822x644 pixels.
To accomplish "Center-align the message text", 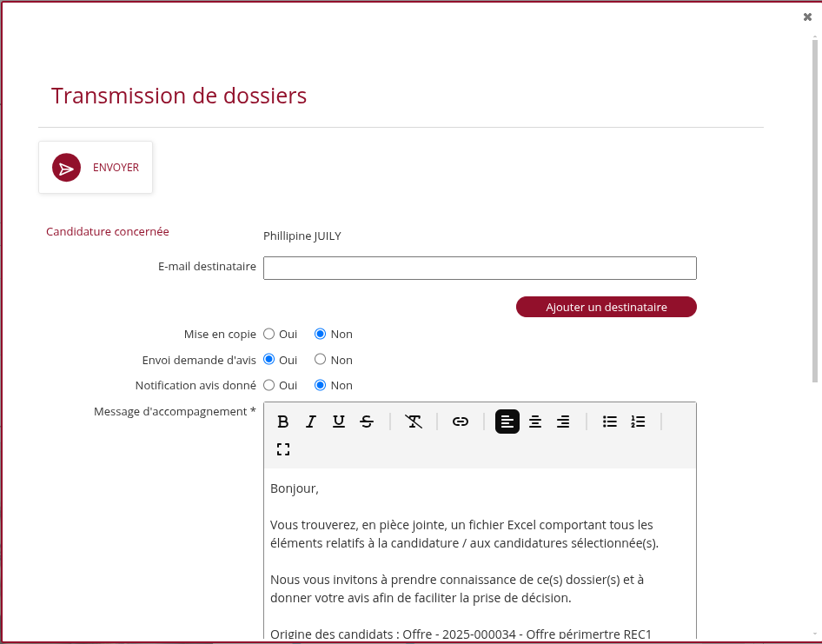I will pos(535,422).
